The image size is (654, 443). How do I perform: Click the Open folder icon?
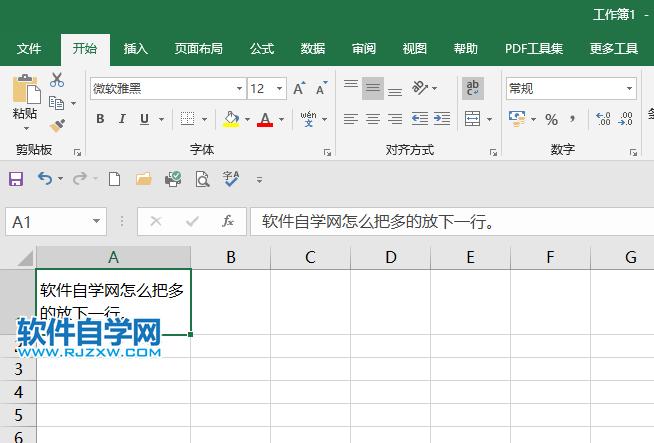144,179
